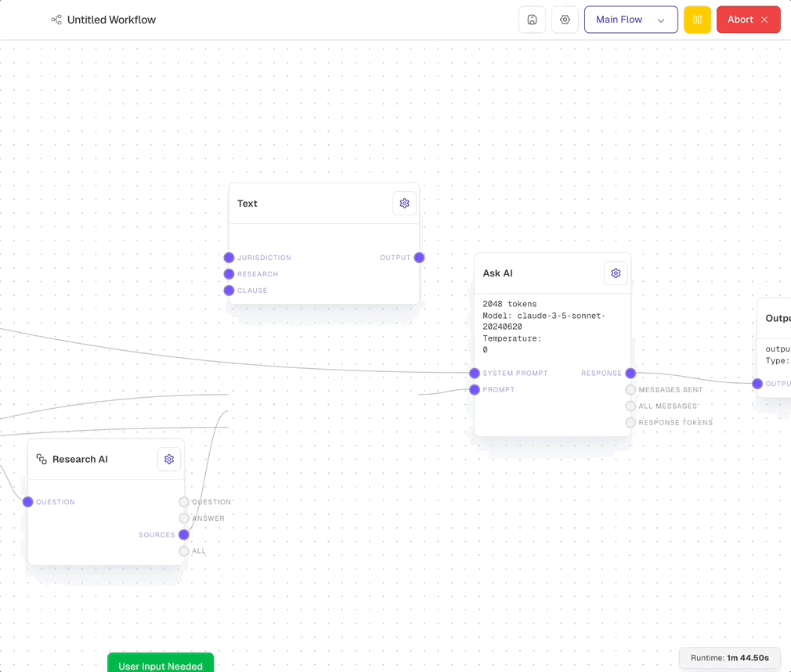
Task: Toggle the ALL MESSAGES port on Ask AI
Action: coord(630,406)
